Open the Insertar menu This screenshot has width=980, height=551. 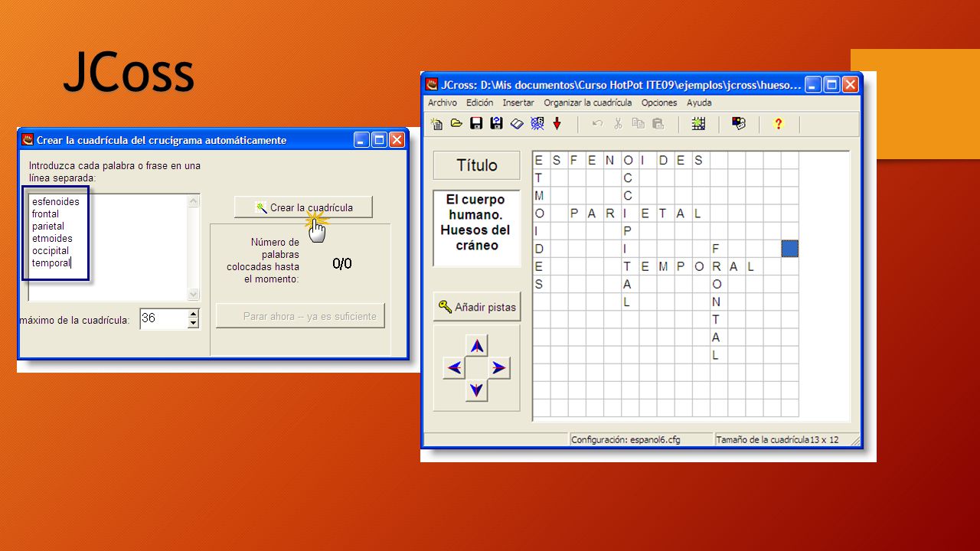pyautogui.click(x=518, y=103)
